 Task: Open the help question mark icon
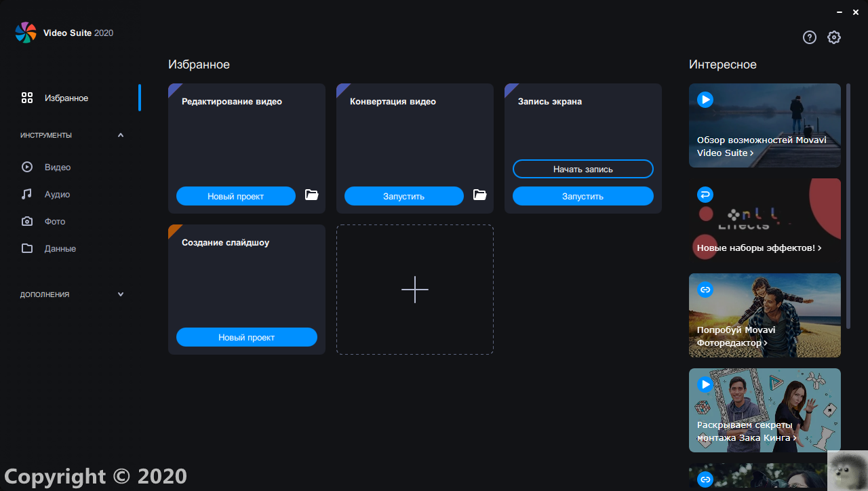click(810, 37)
